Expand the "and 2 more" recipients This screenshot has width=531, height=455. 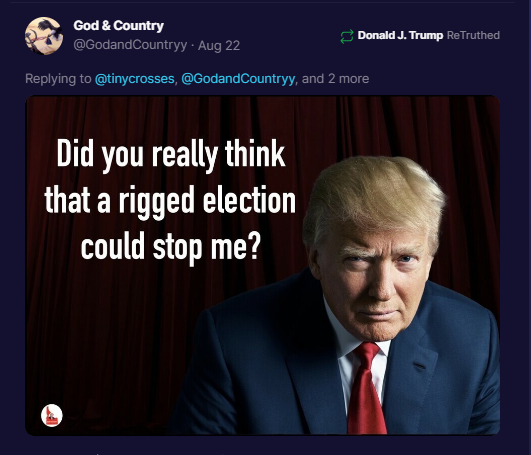(x=335, y=79)
